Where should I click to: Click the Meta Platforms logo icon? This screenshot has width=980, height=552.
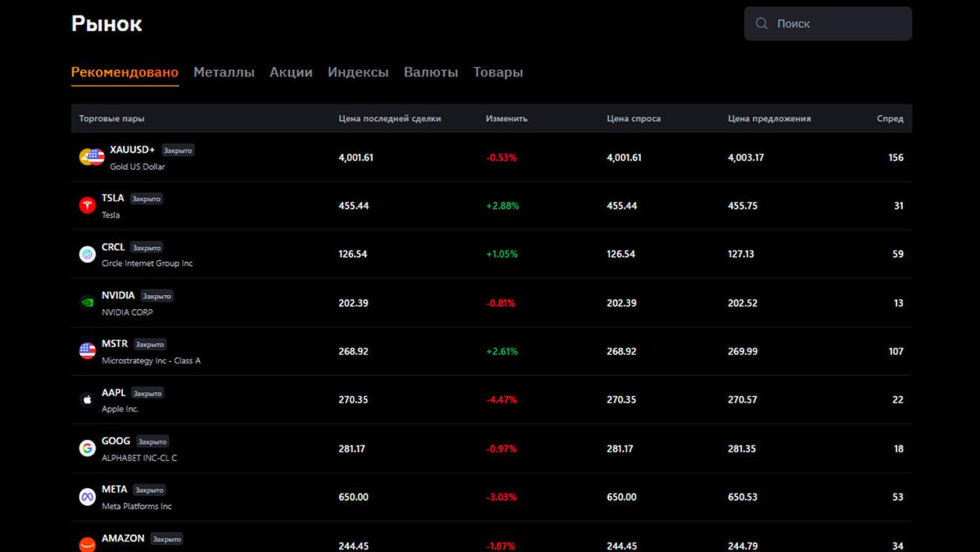click(x=88, y=497)
